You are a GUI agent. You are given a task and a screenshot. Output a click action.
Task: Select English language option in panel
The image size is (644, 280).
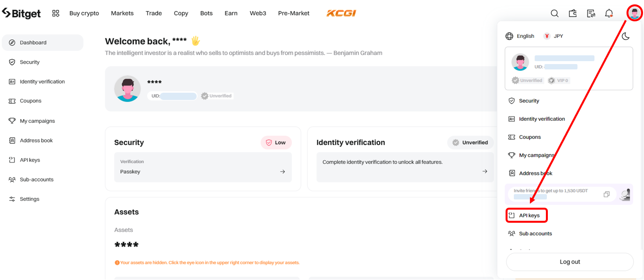tap(520, 36)
